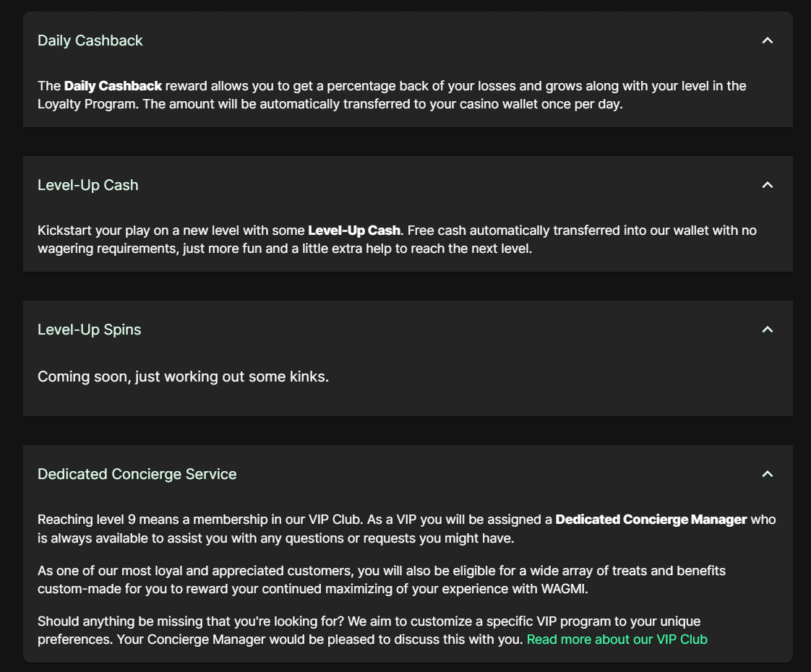This screenshot has width=811, height=672.
Task: Select the Level-Up Spins header title
Action: click(89, 329)
